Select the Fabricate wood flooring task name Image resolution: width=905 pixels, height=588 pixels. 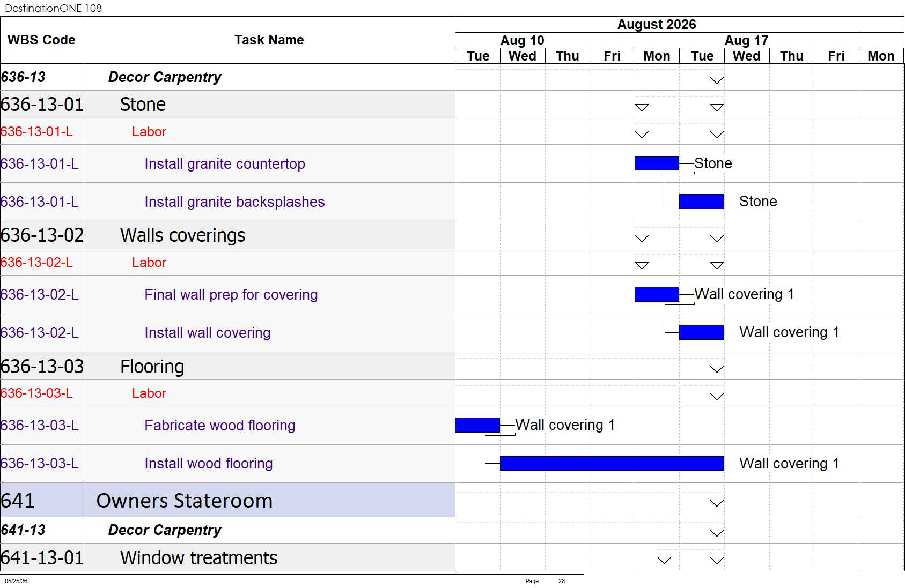[220, 426]
